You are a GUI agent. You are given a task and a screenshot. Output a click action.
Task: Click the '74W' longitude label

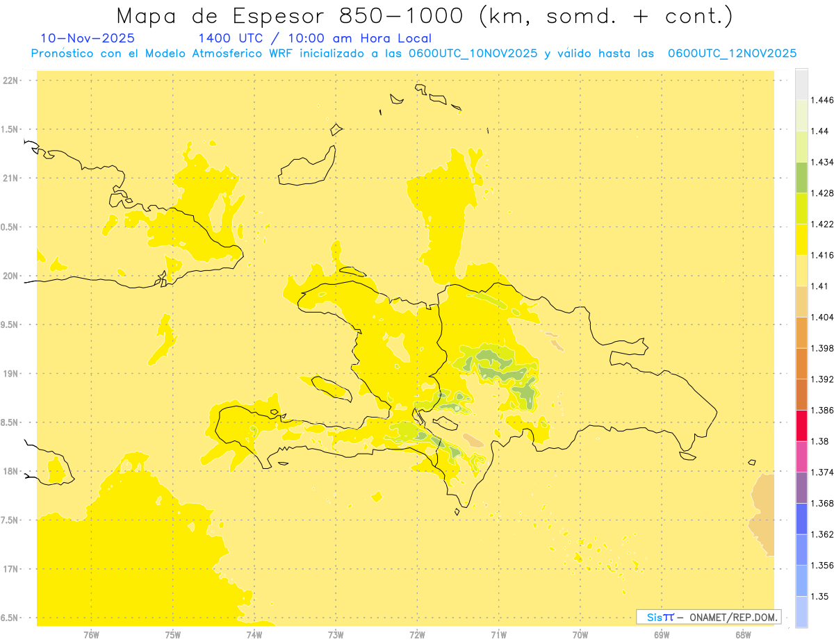tap(254, 635)
